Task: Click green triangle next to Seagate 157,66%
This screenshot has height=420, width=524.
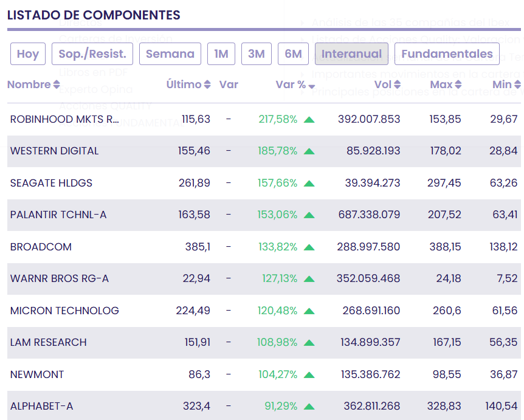Action: 309,183
